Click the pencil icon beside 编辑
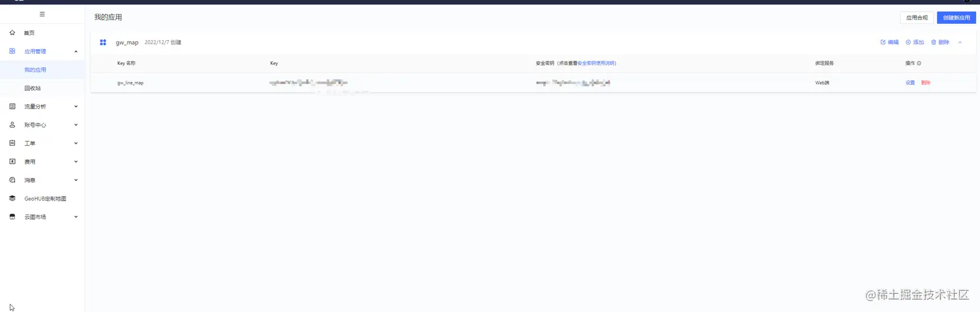The height and width of the screenshot is (312, 980). [883, 42]
